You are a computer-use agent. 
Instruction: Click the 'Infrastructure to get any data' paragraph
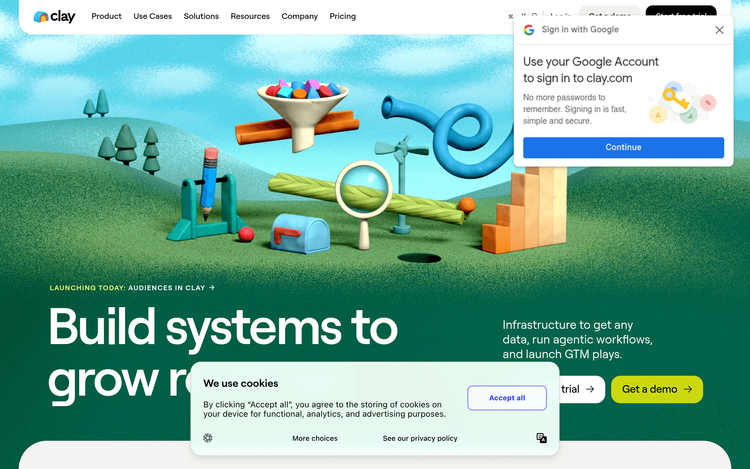point(577,339)
